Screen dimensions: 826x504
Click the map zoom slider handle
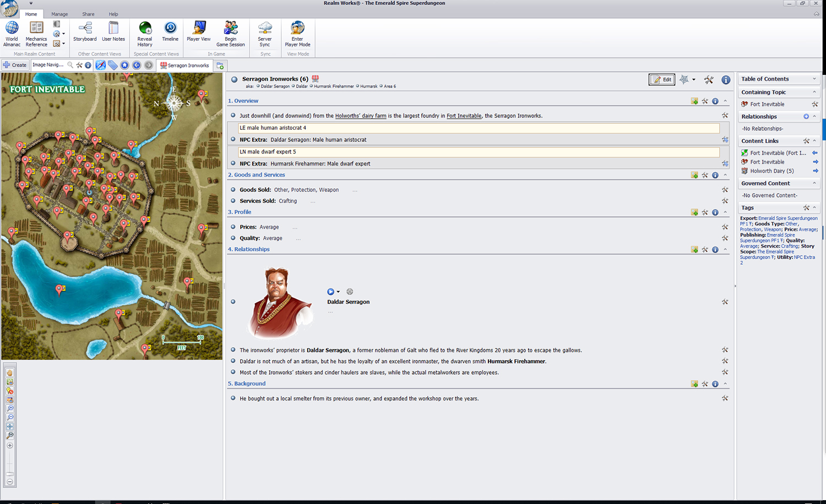[x=10, y=474]
